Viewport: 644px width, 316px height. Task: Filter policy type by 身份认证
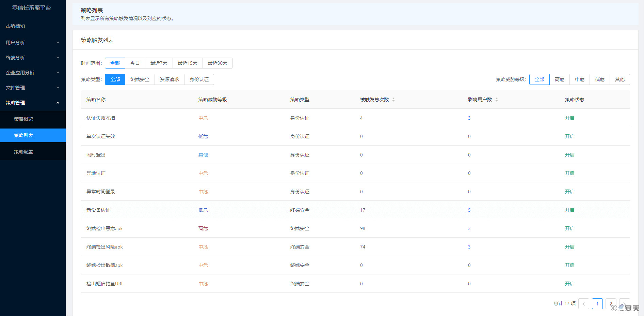coord(199,79)
